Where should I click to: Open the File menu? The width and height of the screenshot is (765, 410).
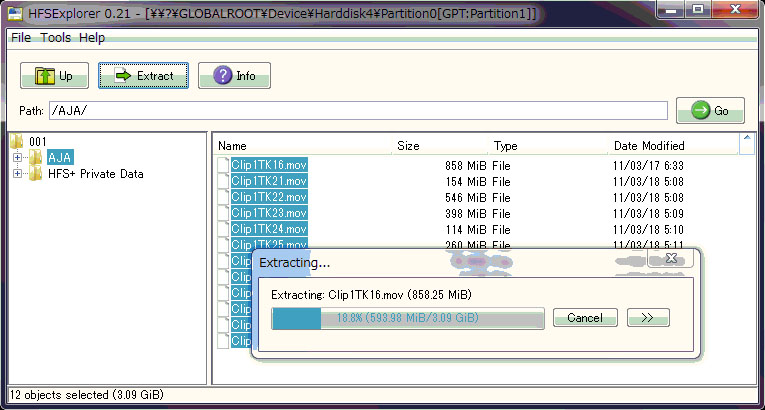click(21, 38)
